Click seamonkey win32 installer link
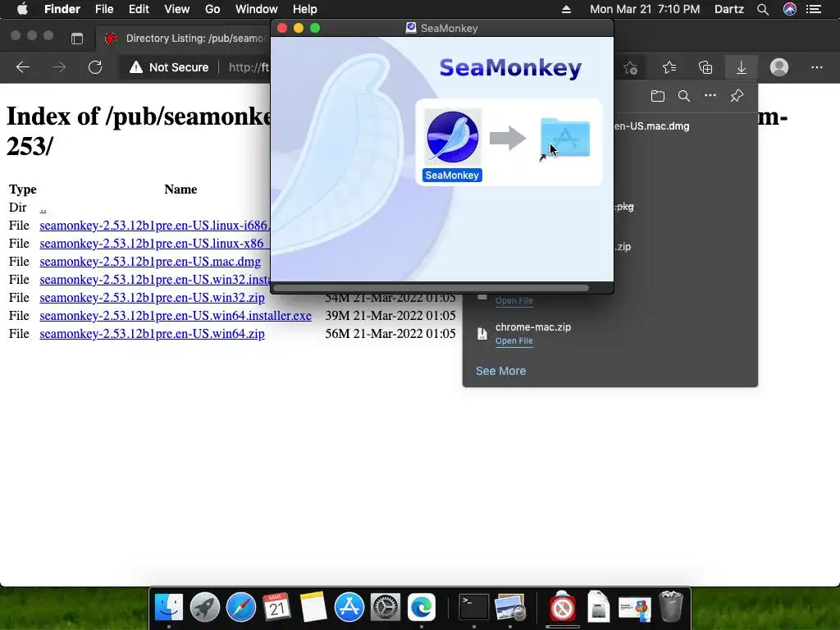 pyautogui.click(x=155, y=280)
